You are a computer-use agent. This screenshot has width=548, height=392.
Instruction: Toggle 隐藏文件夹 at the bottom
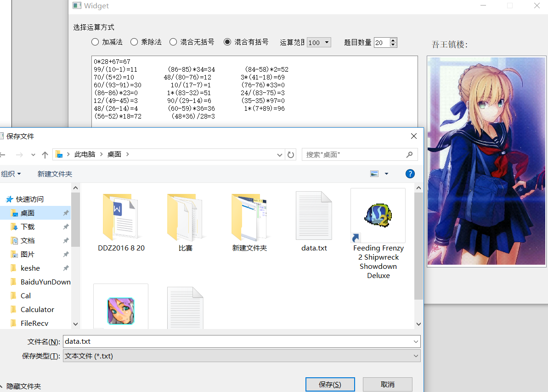(20, 386)
